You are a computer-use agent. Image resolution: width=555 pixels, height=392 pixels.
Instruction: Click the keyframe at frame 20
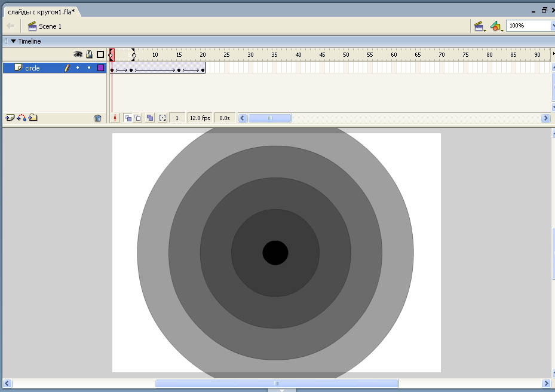click(203, 70)
